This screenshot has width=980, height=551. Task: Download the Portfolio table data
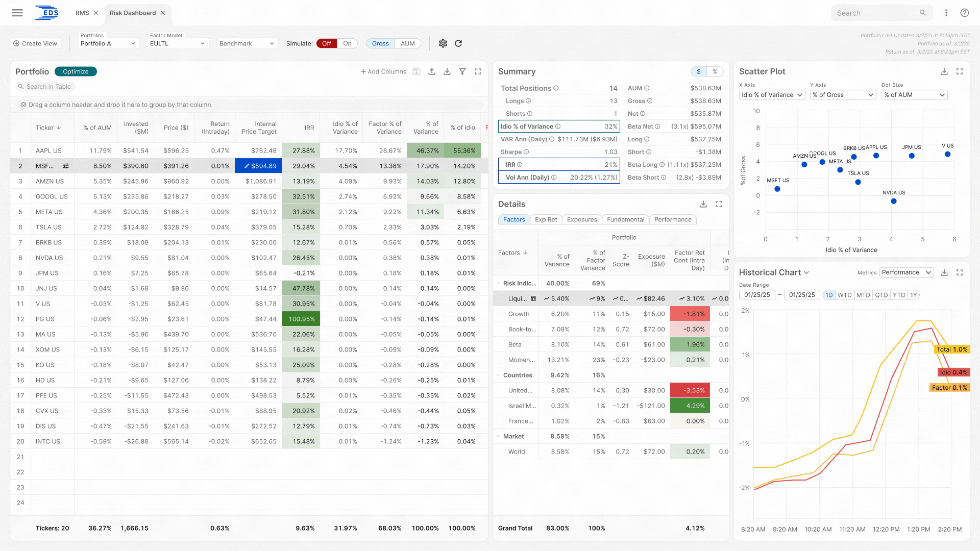(447, 71)
